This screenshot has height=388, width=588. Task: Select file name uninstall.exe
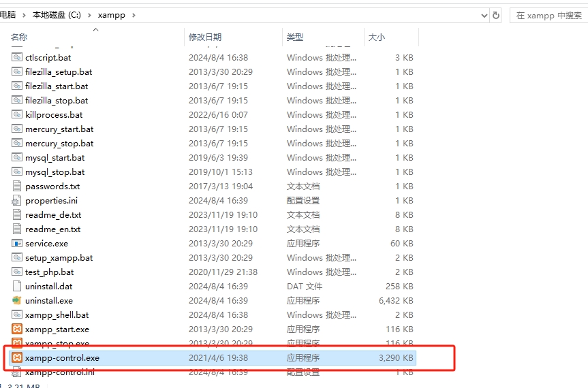click(49, 300)
